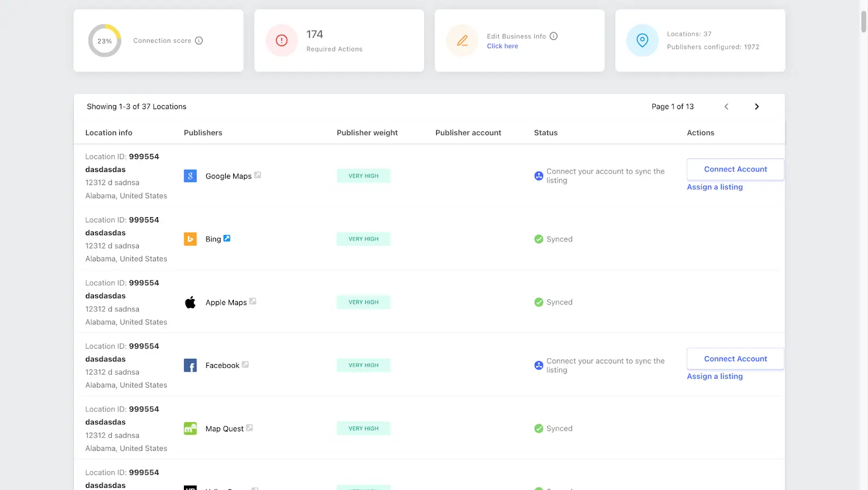
Task: Click the Google Maps connect status icon
Action: [539, 176]
